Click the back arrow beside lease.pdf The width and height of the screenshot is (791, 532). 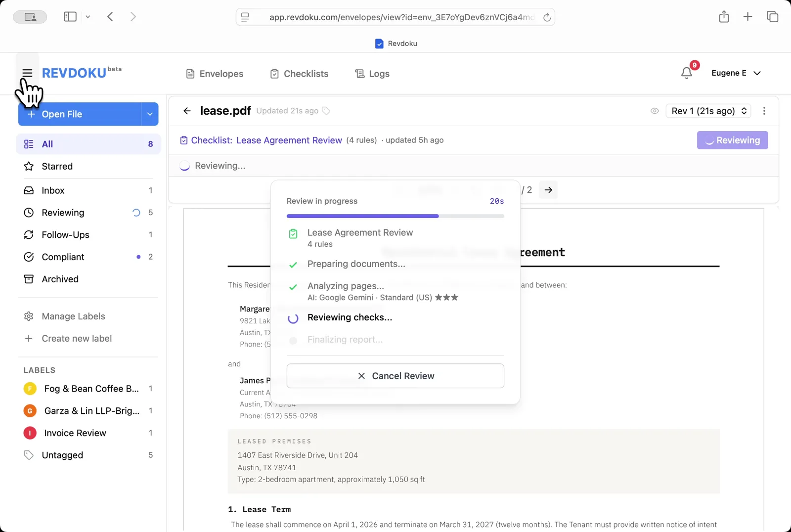[187, 111]
